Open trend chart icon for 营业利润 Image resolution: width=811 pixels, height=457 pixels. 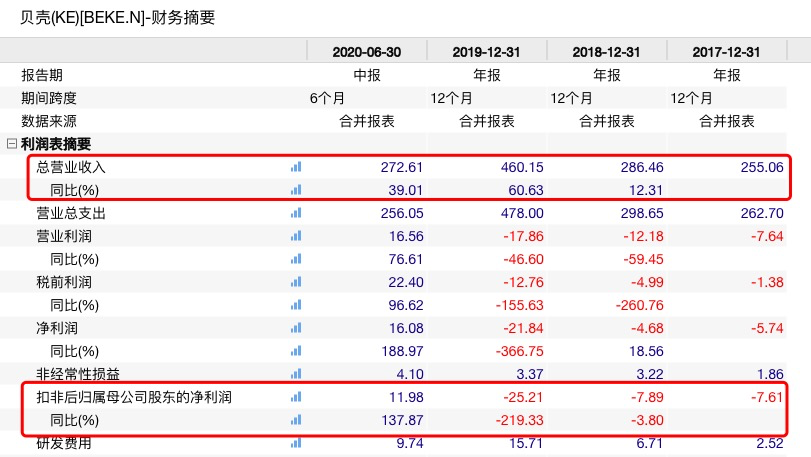[295, 236]
